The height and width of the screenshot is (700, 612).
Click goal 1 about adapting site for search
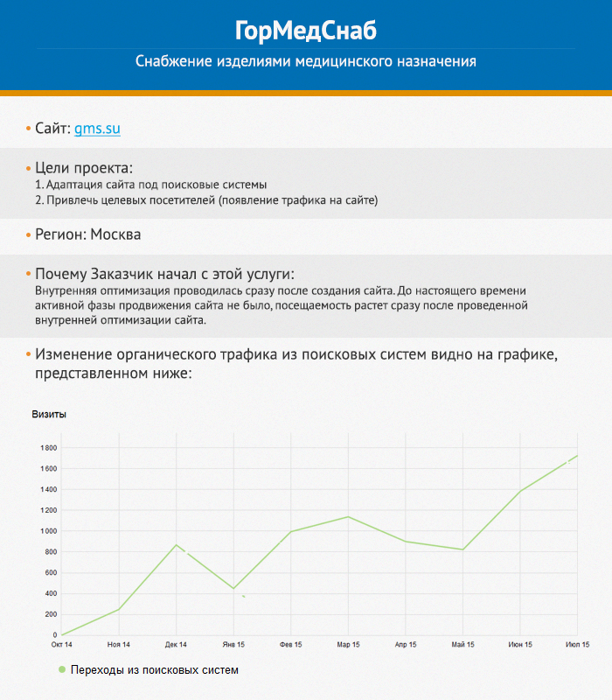(x=150, y=185)
